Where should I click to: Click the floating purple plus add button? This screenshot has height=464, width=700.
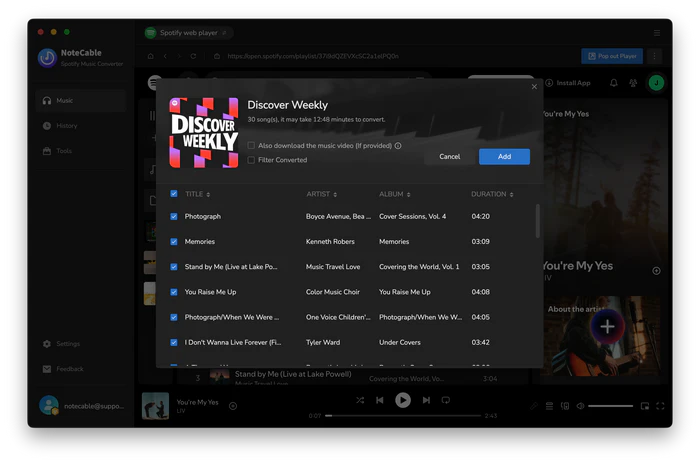[607, 327]
